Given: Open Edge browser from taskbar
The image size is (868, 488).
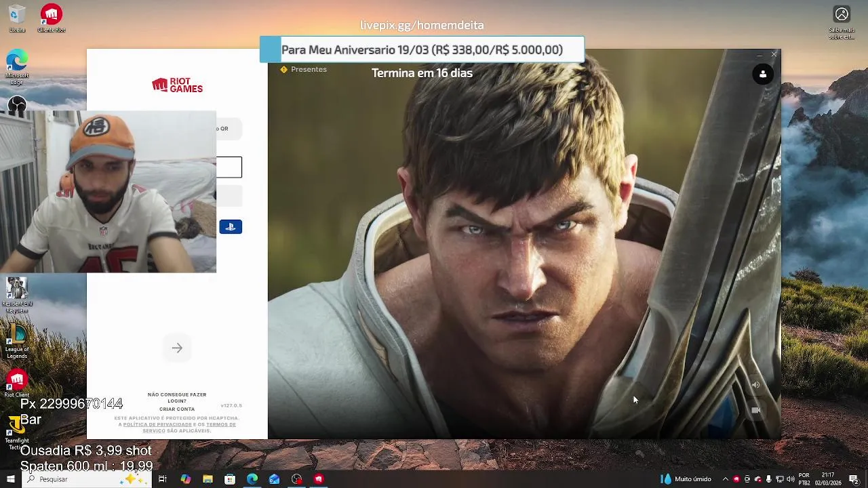Looking at the screenshot, I should pyautogui.click(x=252, y=479).
